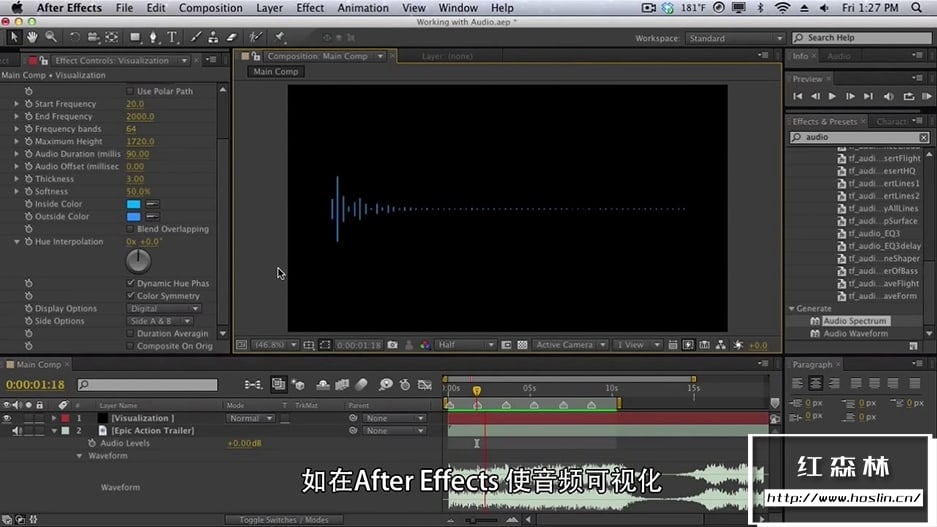Image resolution: width=937 pixels, height=527 pixels.
Task: Select Audio Spectrum effect preset
Action: [855, 321]
